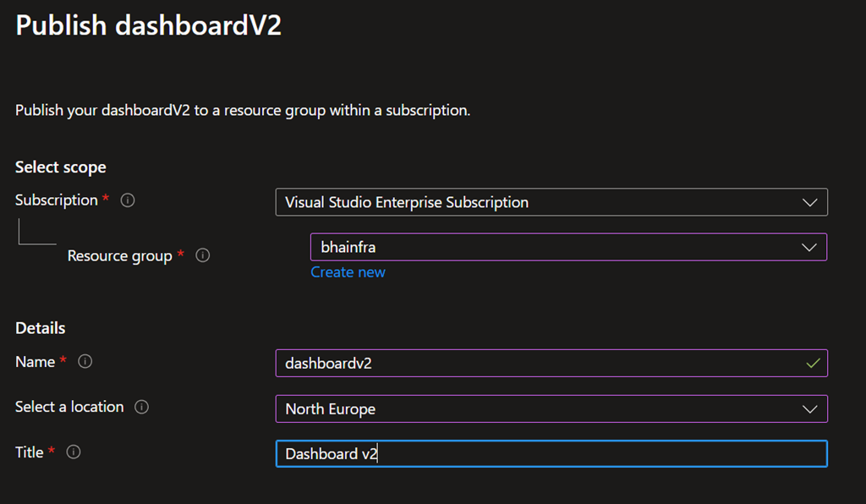Screen dimensions: 866x504
Task: Click the Resource group field label
Action: tap(119, 255)
